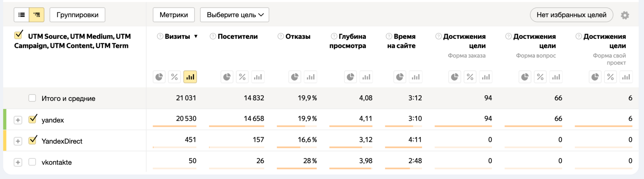Open settings gear icon

625,15
